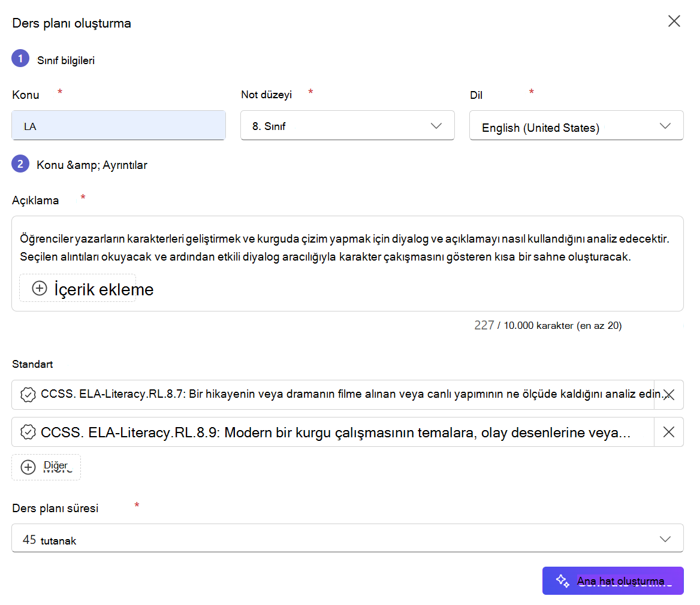Viewport: 700px width, 605px height.
Task: Click step 1 circle for Sınıf bilgileri
Action: click(20, 59)
